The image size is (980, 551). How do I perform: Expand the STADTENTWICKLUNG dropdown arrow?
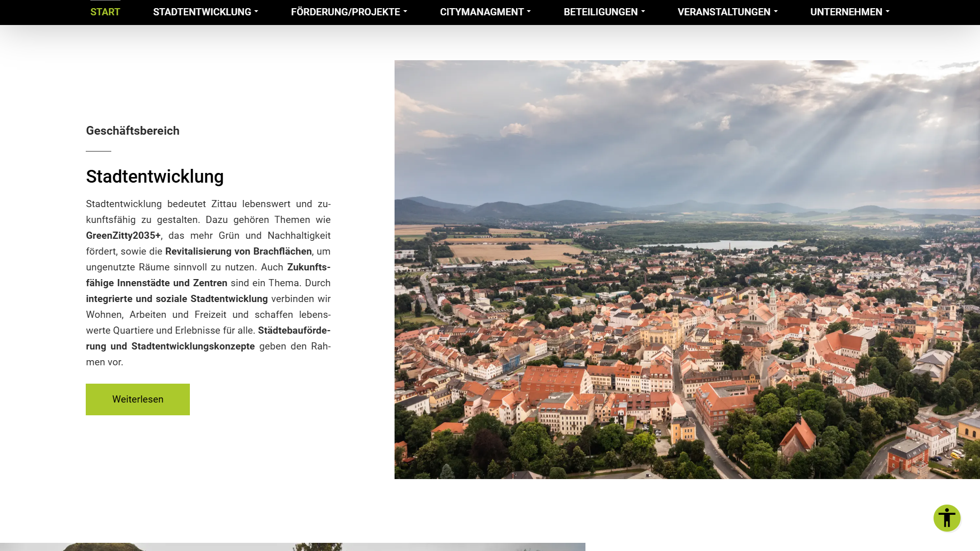(x=256, y=12)
